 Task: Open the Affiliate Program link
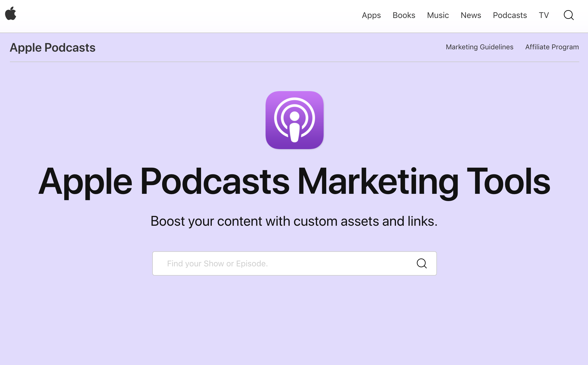tap(552, 47)
